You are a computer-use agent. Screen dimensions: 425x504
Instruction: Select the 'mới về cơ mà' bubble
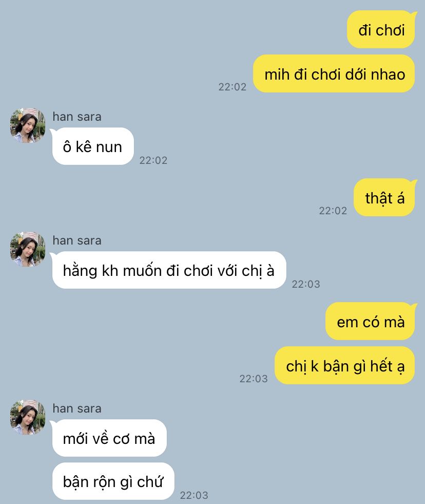pyautogui.click(x=109, y=438)
